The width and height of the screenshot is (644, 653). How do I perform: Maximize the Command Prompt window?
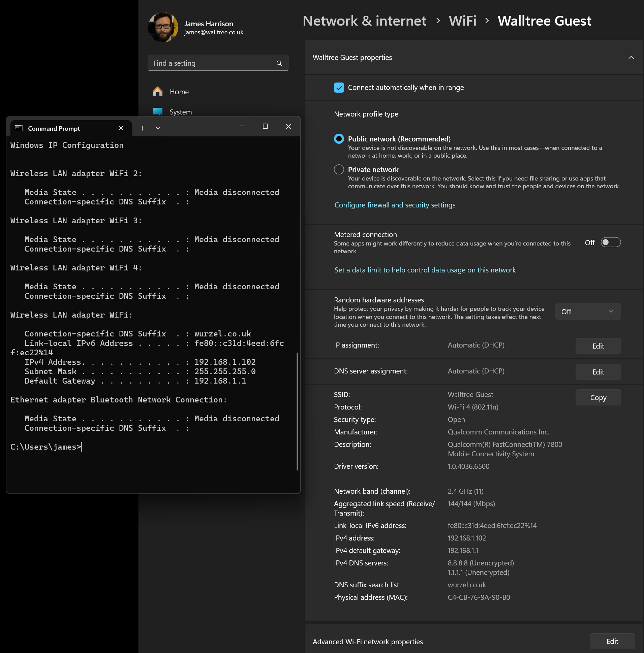265,126
